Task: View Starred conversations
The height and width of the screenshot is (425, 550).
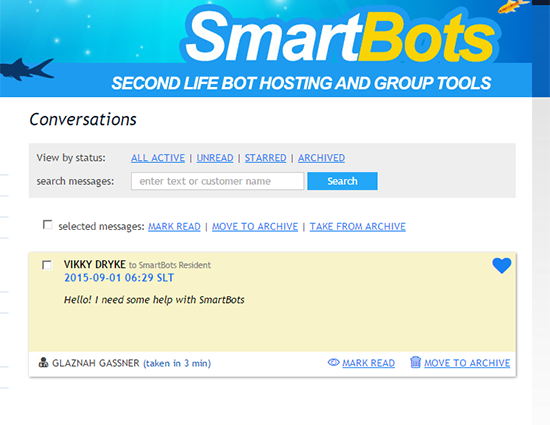Action: point(266,158)
